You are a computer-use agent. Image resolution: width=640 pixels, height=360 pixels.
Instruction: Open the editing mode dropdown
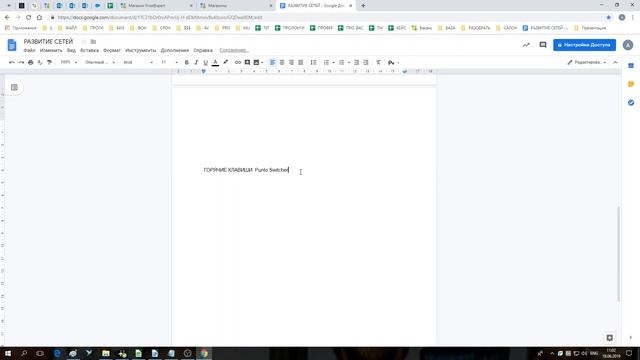coord(587,62)
